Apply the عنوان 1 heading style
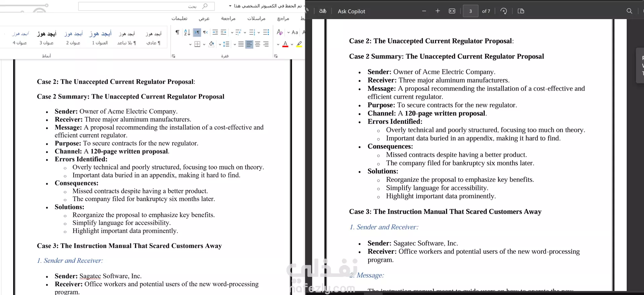Image resolution: width=644 pixels, height=295 pixels. (100, 38)
